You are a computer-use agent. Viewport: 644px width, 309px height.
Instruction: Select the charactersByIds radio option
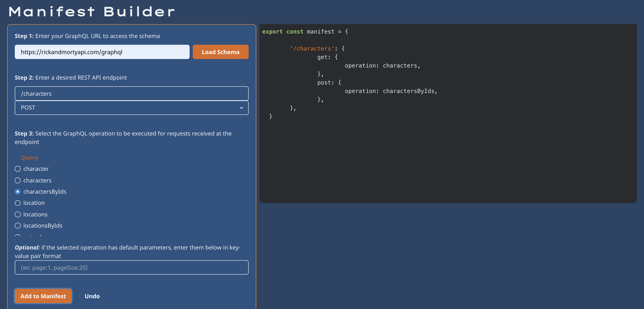(x=18, y=191)
